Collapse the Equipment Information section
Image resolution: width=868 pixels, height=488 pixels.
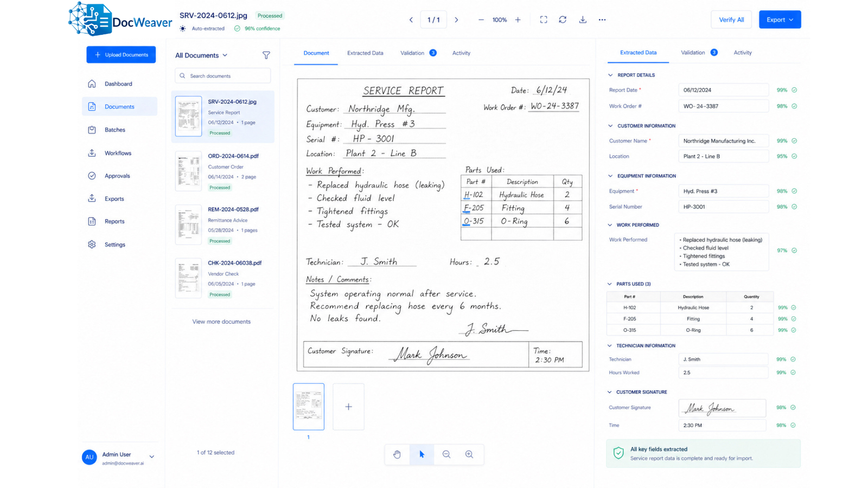click(610, 176)
